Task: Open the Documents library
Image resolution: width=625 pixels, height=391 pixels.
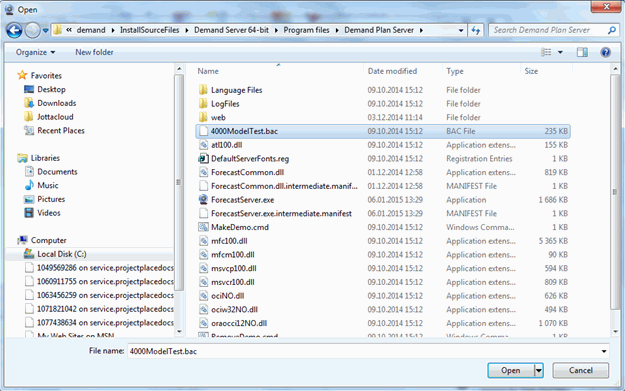Action: (x=57, y=172)
